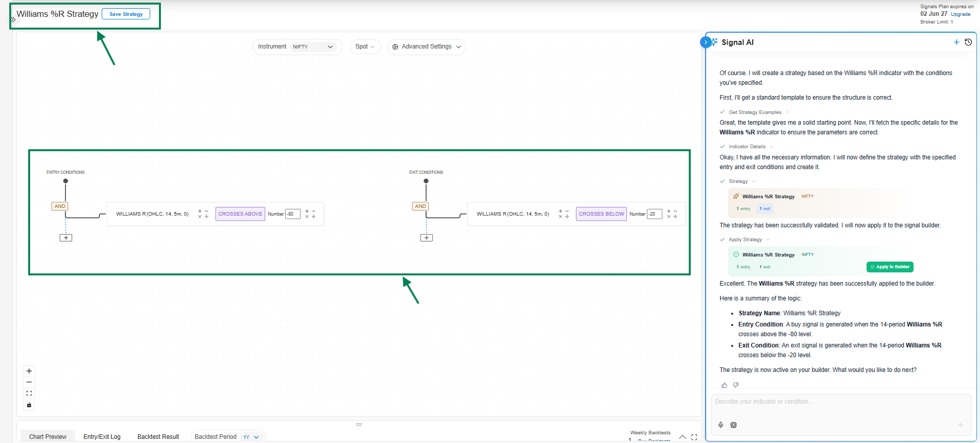Screen dimensions: 980x443
Task: Switch to the Entry/Exit Log tab
Action: coord(102,437)
